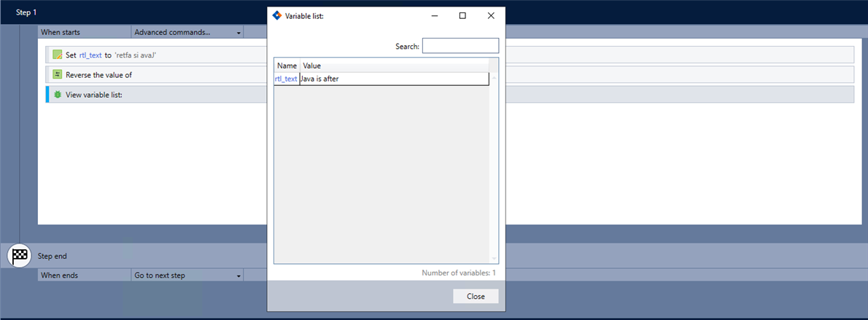The image size is (868, 320).
Task: Maximize the Variable list dialog
Action: [462, 15]
